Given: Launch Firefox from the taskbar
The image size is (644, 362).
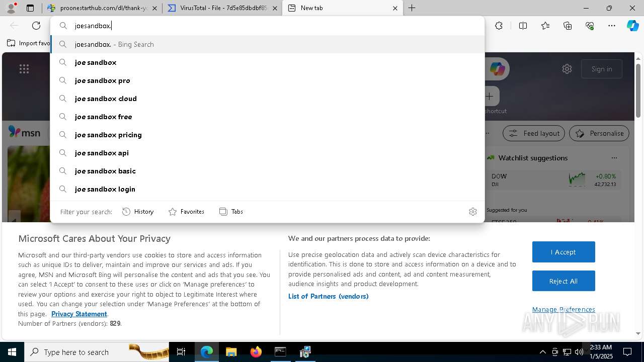Looking at the screenshot, I should [256, 352].
